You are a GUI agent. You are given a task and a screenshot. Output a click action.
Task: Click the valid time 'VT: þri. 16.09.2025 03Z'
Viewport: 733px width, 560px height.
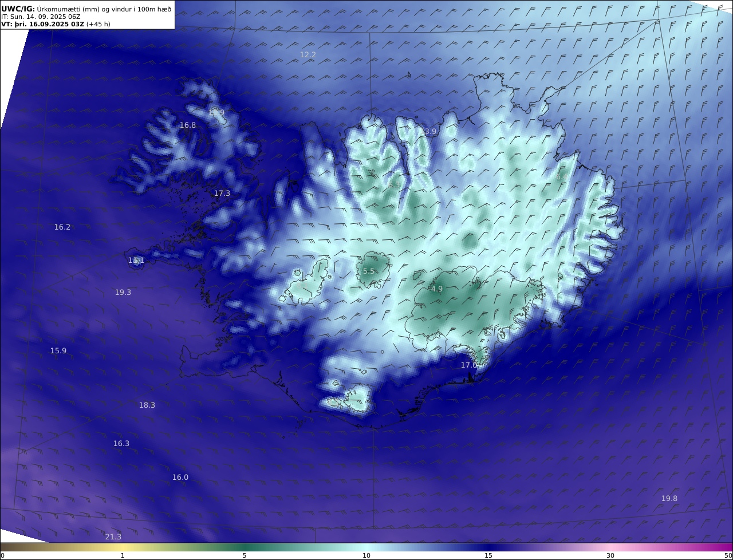tap(43, 25)
